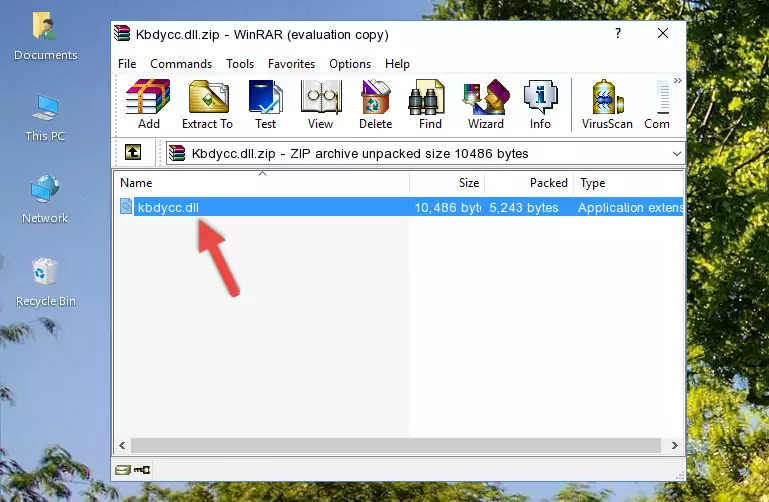The height and width of the screenshot is (502, 769).
Task: Click the 5,243 bytes packed cell
Action: coord(524,207)
